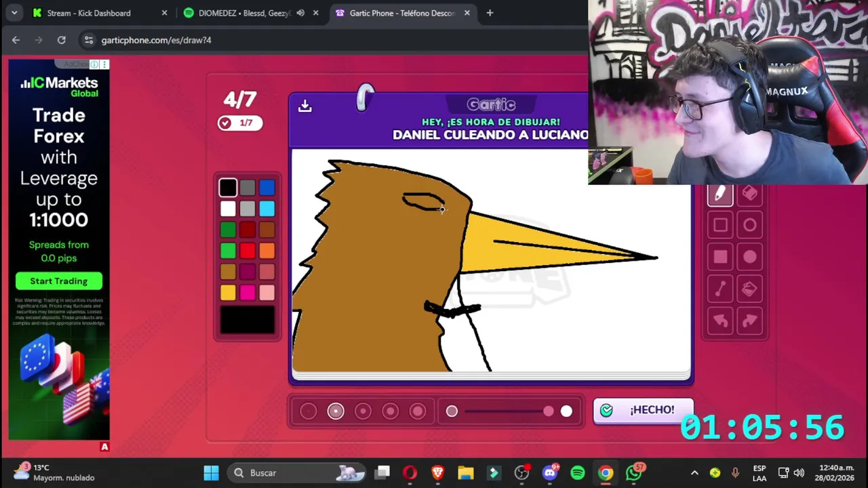The height and width of the screenshot is (488, 868).
Task: Select the smallest brush size
Action: pyautogui.click(x=309, y=411)
